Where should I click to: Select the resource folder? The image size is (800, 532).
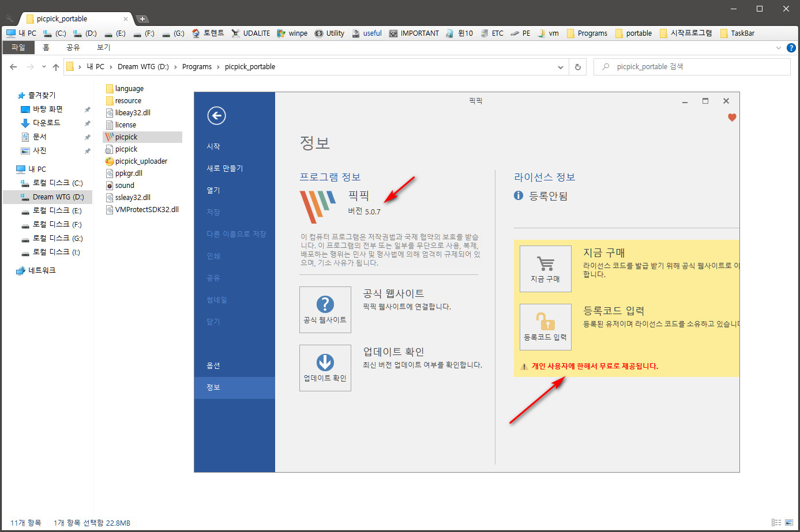[123, 101]
